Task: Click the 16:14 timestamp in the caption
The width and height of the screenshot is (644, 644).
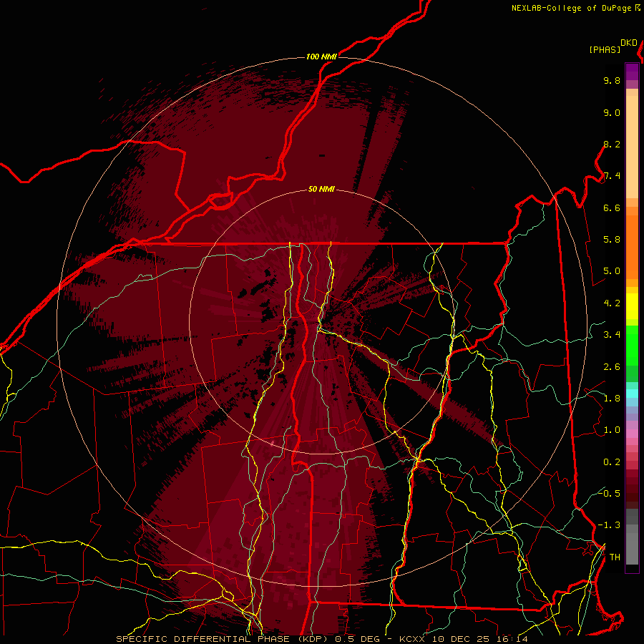Action: point(512,639)
